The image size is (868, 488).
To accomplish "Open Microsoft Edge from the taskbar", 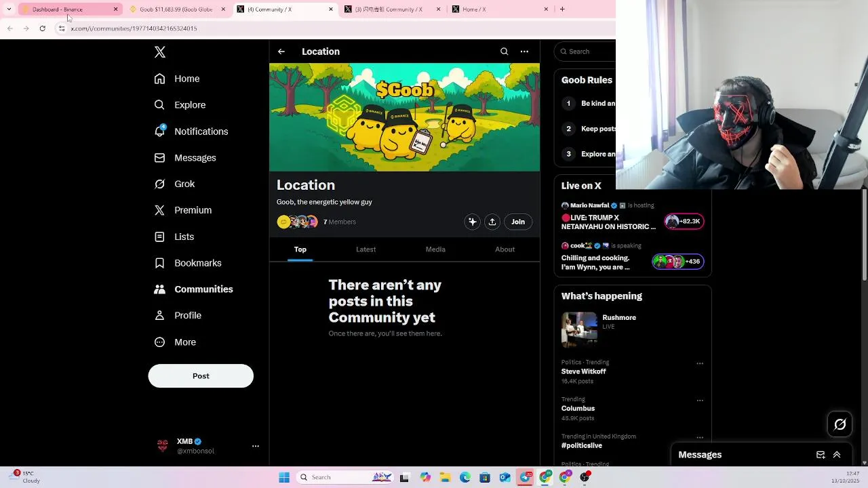I will point(465,477).
